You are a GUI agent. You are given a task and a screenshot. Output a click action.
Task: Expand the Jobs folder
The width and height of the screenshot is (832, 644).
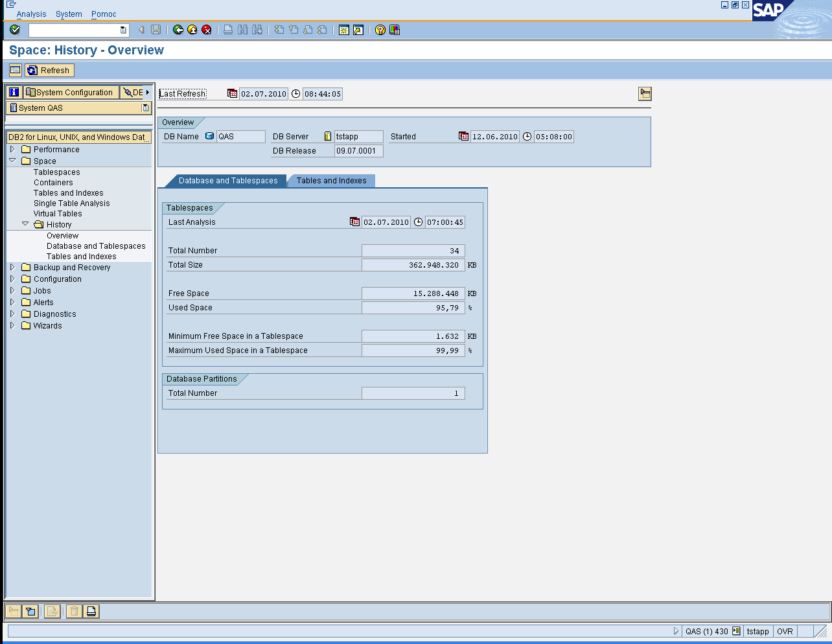point(12,290)
